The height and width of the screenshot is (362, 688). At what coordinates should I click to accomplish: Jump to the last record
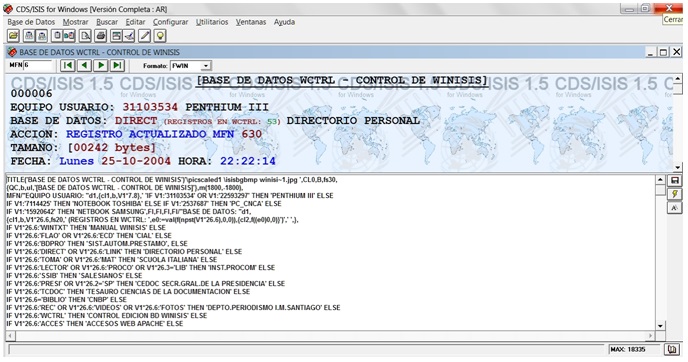tap(117, 65)
